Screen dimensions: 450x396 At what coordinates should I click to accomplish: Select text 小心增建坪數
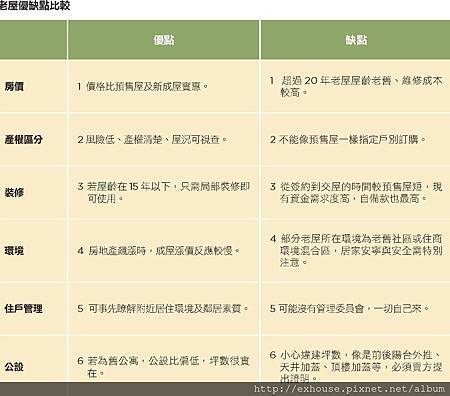310,354
